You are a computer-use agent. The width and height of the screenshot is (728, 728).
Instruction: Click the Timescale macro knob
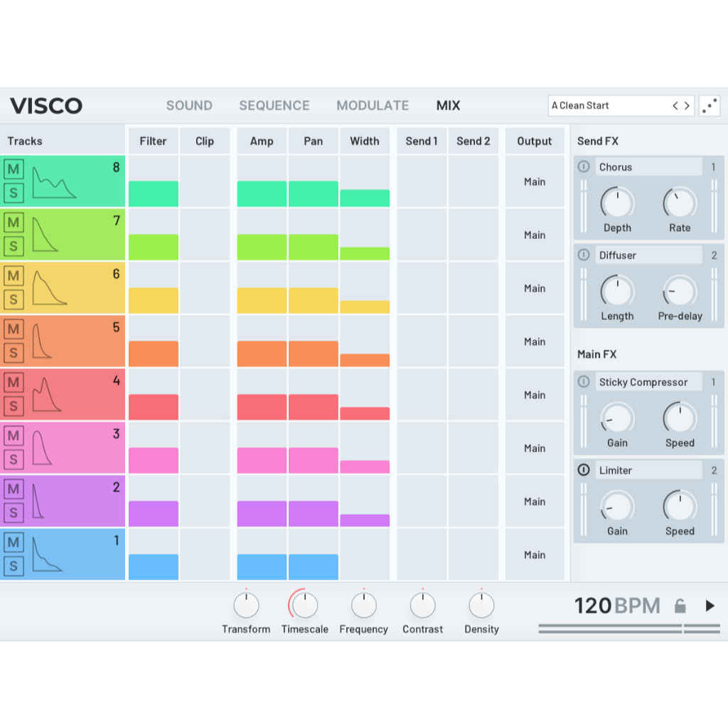304,606
